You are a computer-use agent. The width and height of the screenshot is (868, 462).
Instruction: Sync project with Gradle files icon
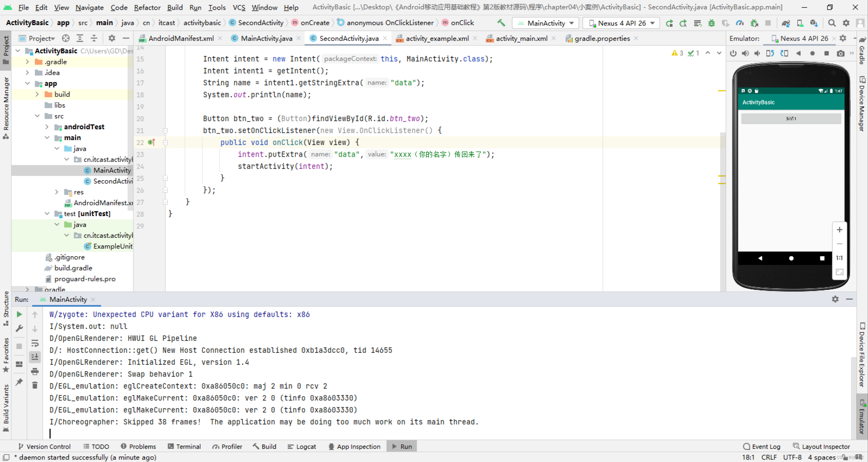786,23
